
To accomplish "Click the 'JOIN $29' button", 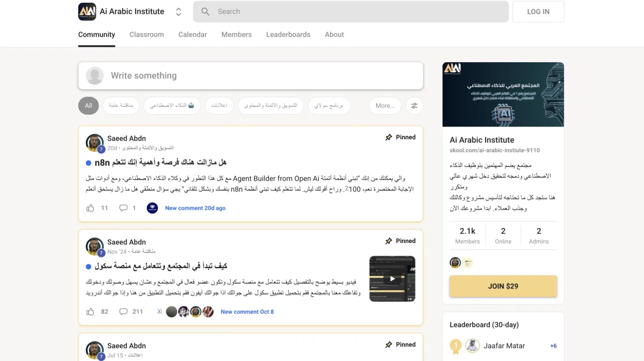I will (503, 286).
